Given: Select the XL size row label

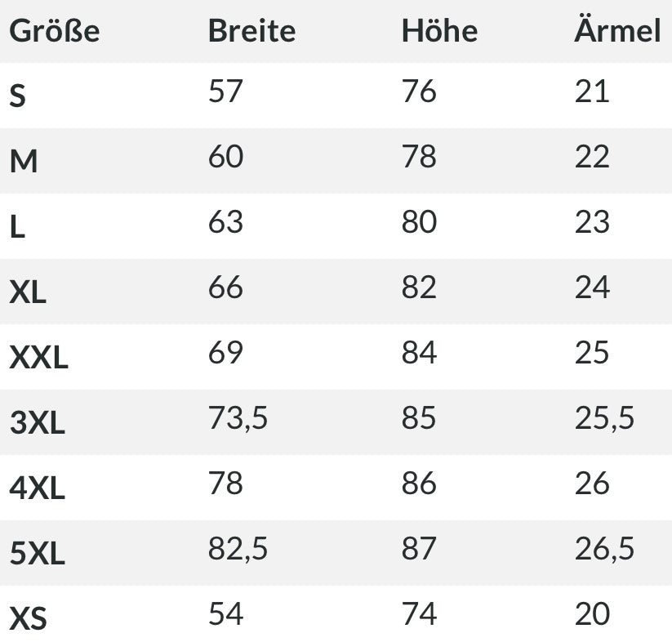Looking at the screenshot, I should [28, 292].
